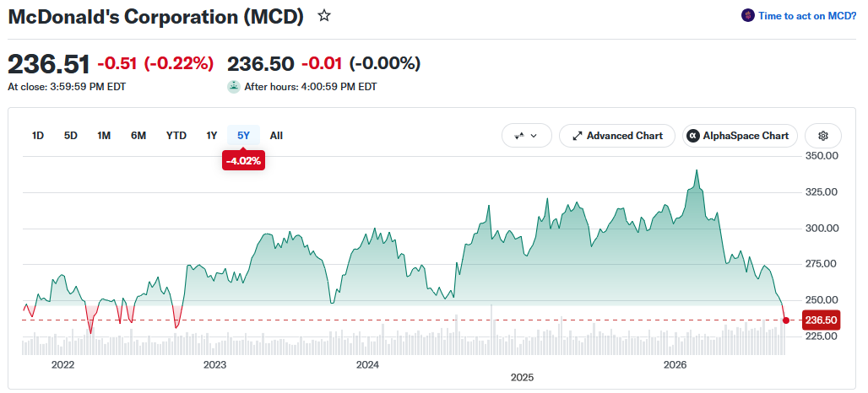The width and height of the screenshot is (868, 393).
Task: Click the chart type line icon
Action: click(519, 136)
